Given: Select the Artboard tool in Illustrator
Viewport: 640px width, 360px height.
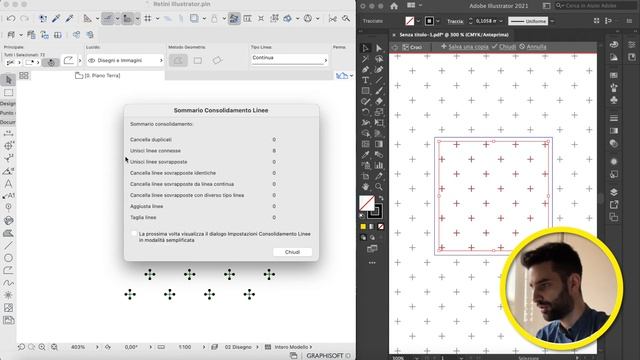Looking at the screenshot, I should click(365, 176).
